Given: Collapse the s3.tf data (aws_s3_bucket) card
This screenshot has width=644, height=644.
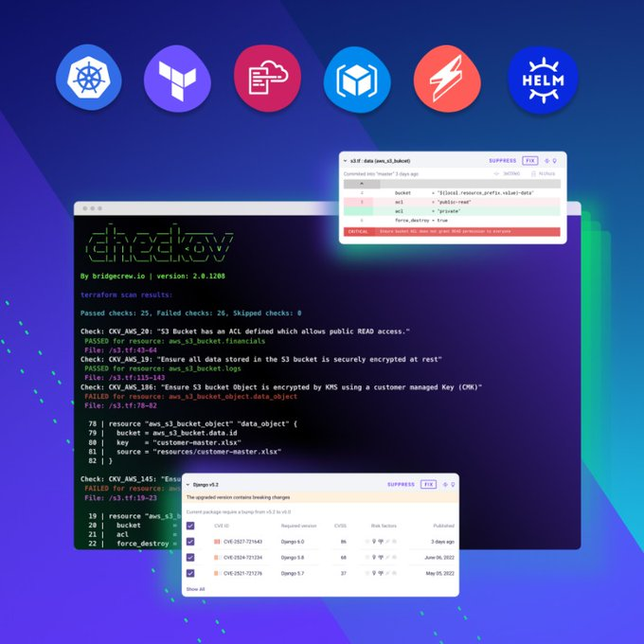Looking at the screenshot, I should 345,161.
